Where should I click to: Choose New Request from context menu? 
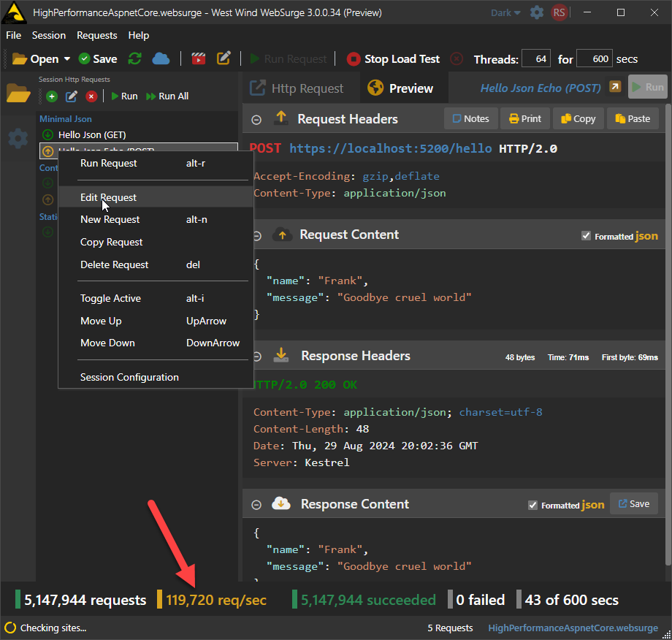coord(155,219)
